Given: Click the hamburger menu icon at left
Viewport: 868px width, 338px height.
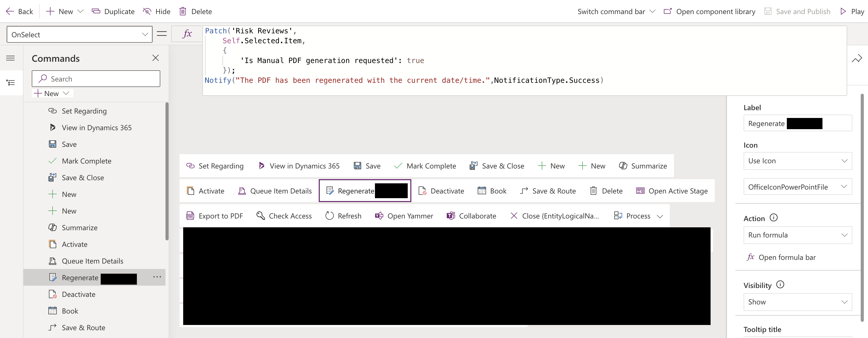Looking at the screenshot, I should [x=11, y=58].
